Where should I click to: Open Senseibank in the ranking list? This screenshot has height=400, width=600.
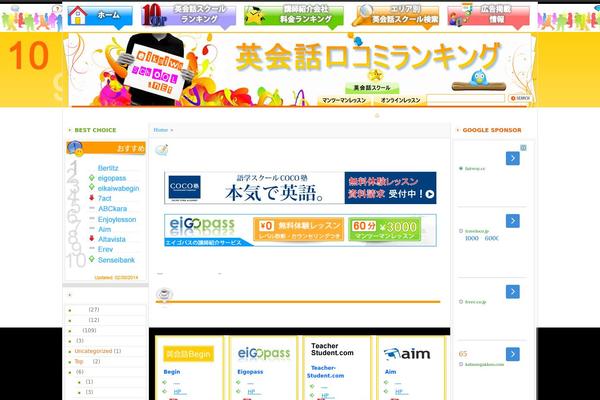(116, 260)
